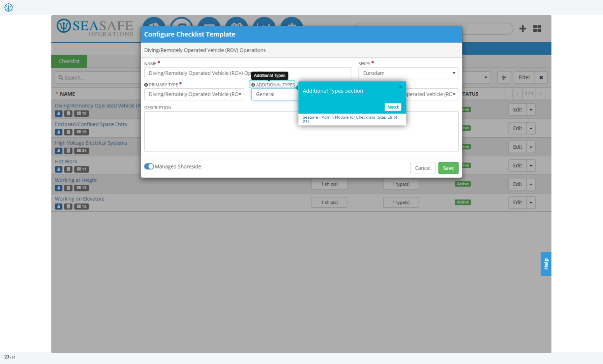
Task: Click the info icon next to ADDITIONAL TYPES
Action: (253, 85)
